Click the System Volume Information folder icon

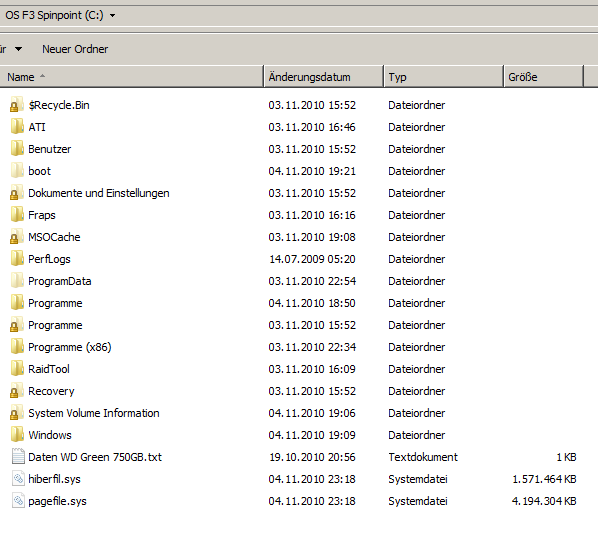coord(16,413)
